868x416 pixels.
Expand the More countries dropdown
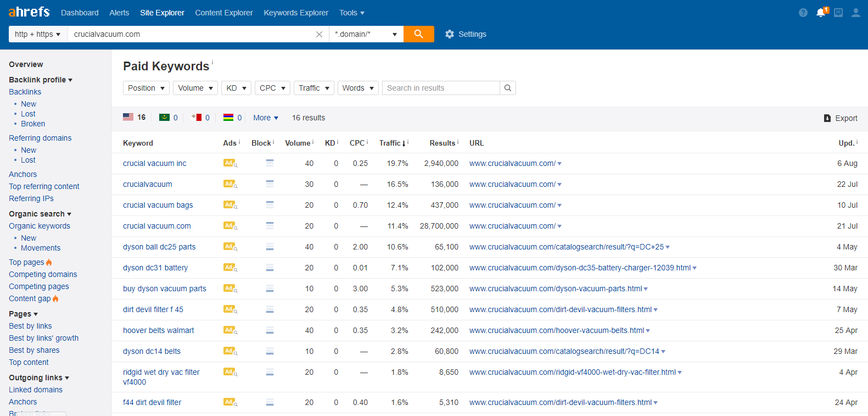(266, 118)
